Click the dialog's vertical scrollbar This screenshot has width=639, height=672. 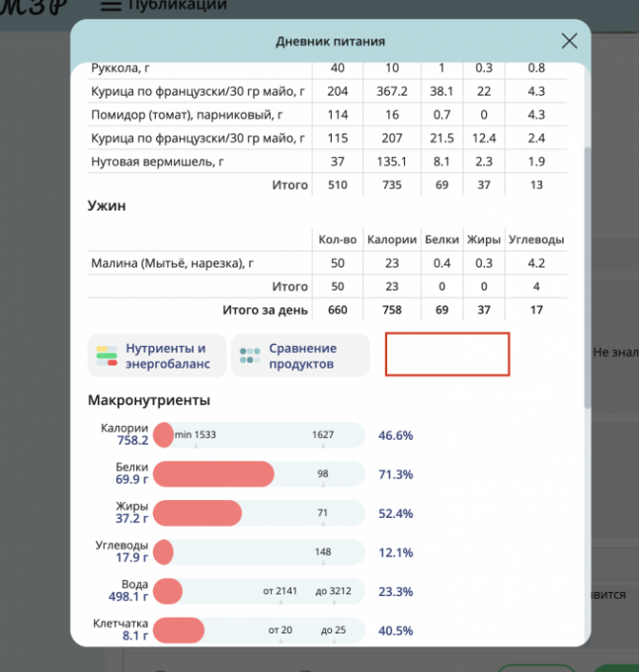point(589,277)
